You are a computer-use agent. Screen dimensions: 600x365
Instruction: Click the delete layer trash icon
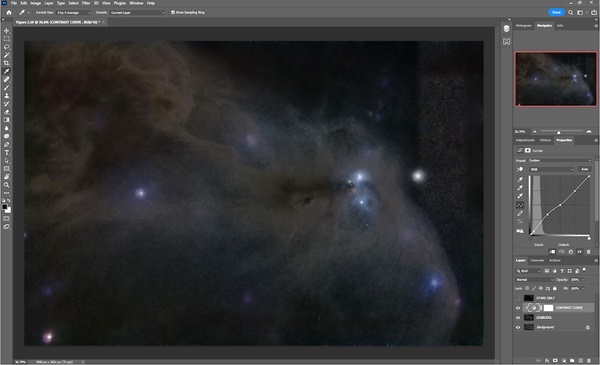point(589,360)
